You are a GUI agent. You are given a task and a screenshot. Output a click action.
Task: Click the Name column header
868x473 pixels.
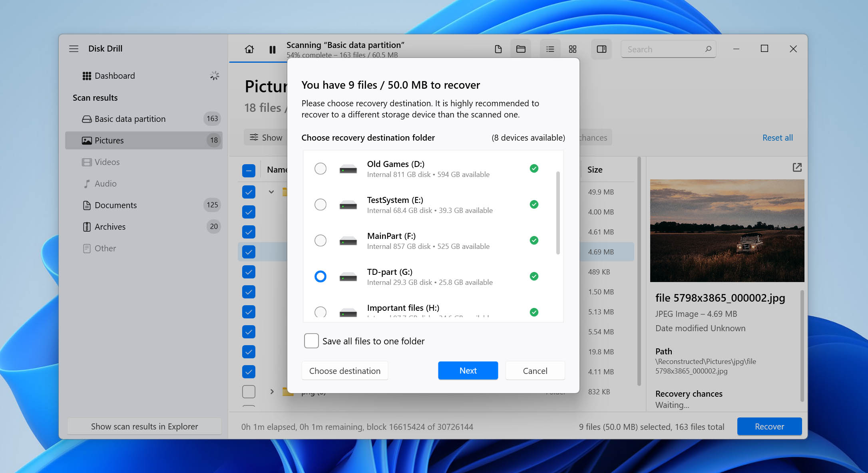click(277, 170)
